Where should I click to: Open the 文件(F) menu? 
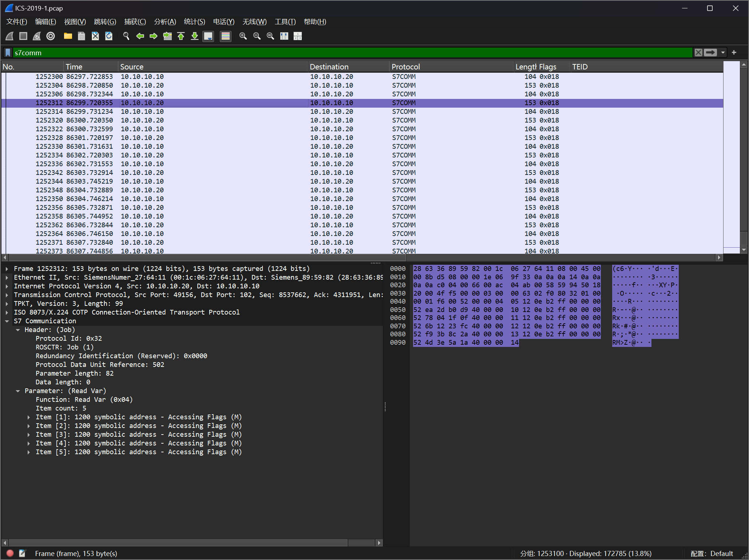click(17, 22)
